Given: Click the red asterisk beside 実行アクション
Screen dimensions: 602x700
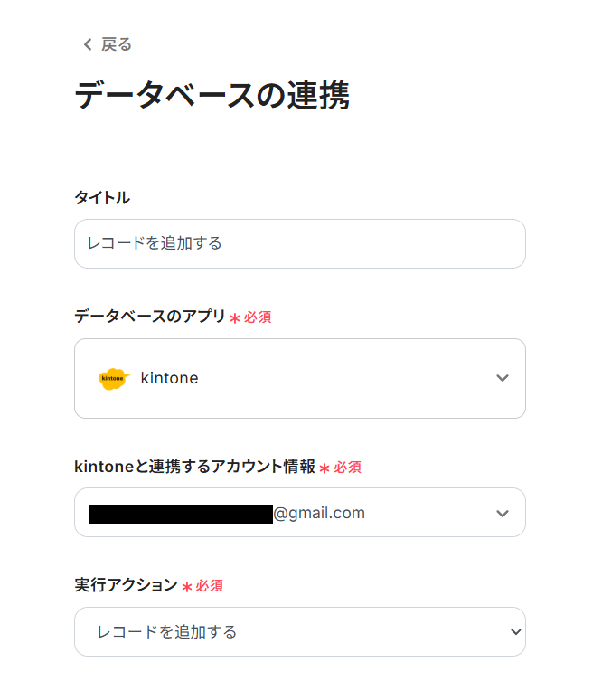Looking at the screenshot, I should (187, 587).
